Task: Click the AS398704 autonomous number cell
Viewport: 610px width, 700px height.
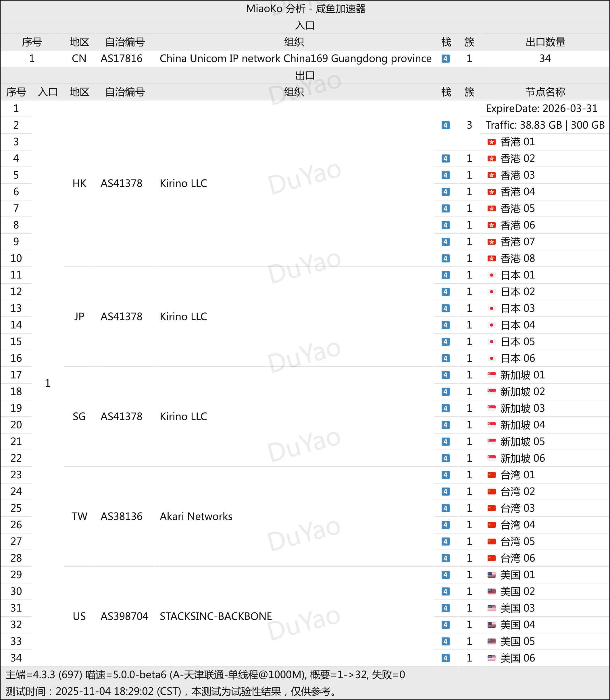Action: point(124,616)
